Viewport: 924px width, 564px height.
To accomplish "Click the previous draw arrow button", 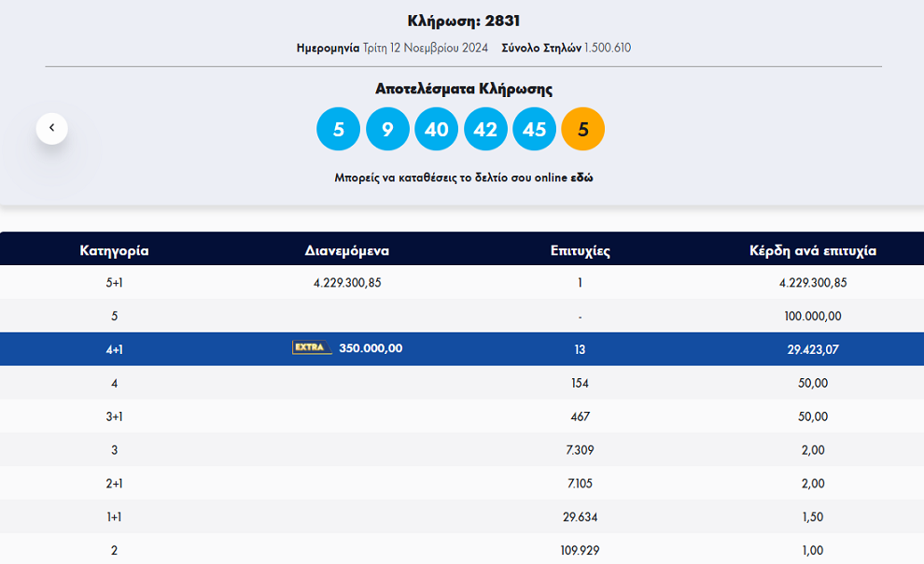I will coord(52,128).
